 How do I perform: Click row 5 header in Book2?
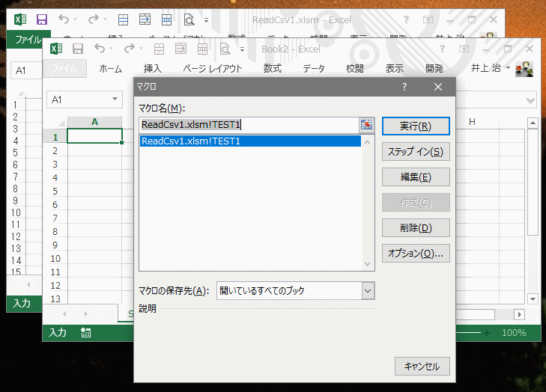(x=55, y=192)
